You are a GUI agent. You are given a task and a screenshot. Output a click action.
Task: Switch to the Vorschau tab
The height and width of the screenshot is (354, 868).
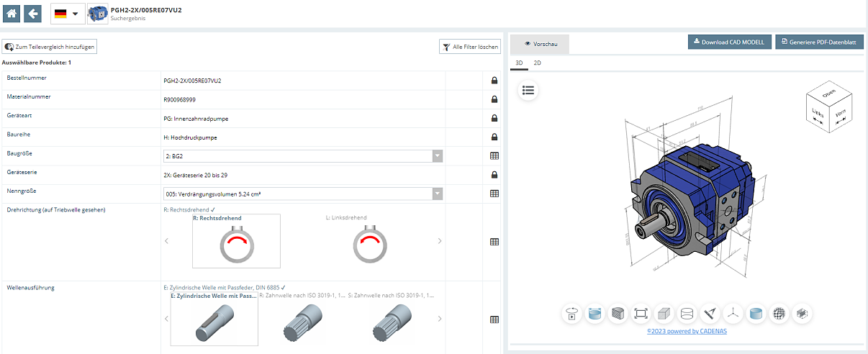click(541, 44)
